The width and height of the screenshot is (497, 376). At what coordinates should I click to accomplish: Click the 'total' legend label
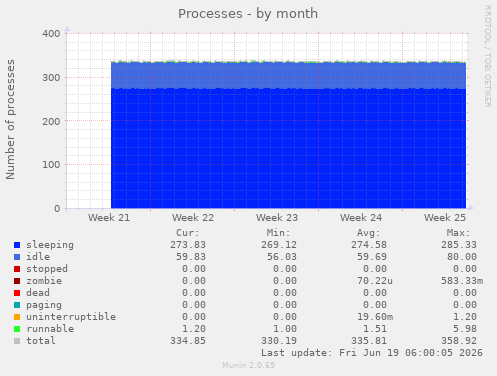[x=41, y=341]
